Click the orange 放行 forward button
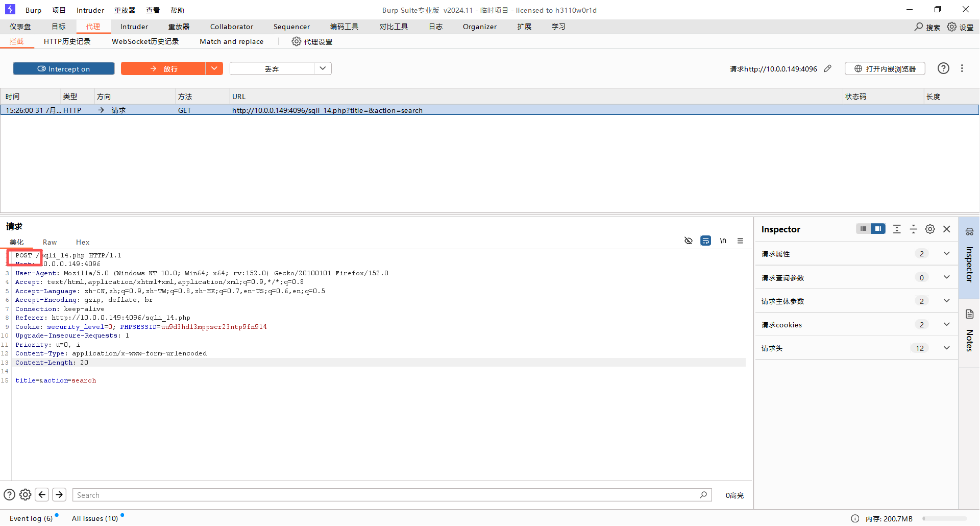The image size is (980, 526). (163, 68)
